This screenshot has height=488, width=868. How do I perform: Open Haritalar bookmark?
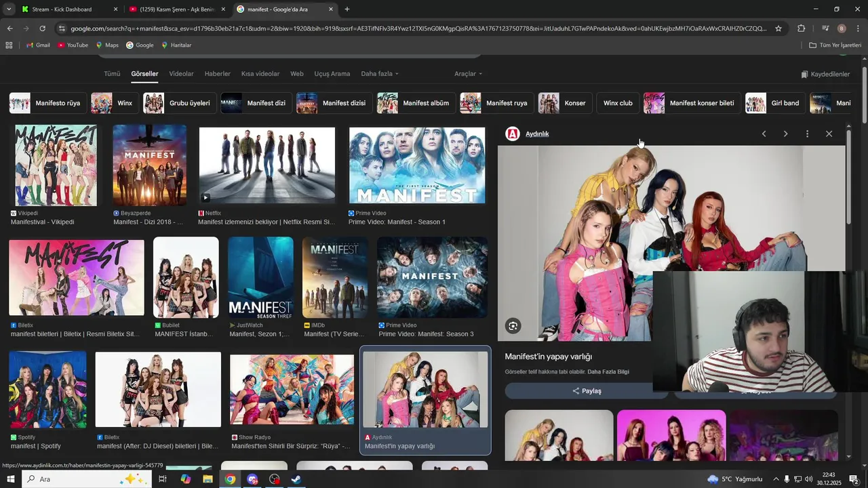coord(176,45)
